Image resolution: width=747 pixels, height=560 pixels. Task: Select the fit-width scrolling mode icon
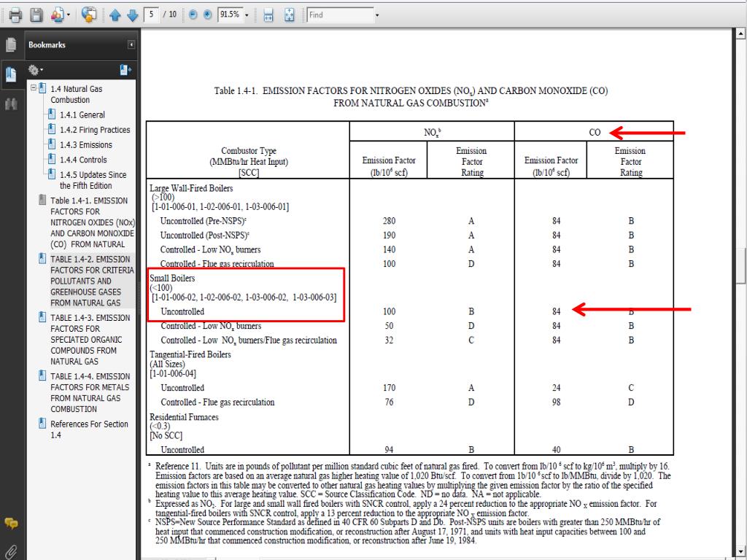click(x=268, y=15)
